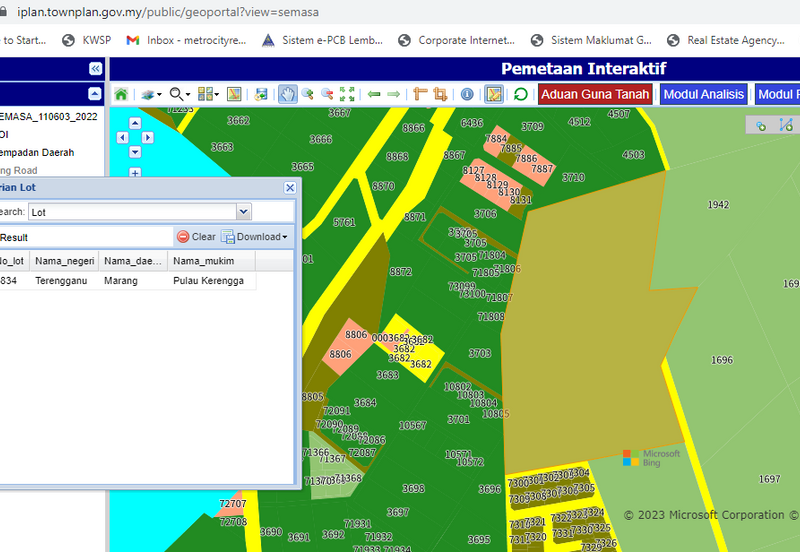800x552 pixels.
Task: Click map lot label 10567
Action: click(413, 425)
